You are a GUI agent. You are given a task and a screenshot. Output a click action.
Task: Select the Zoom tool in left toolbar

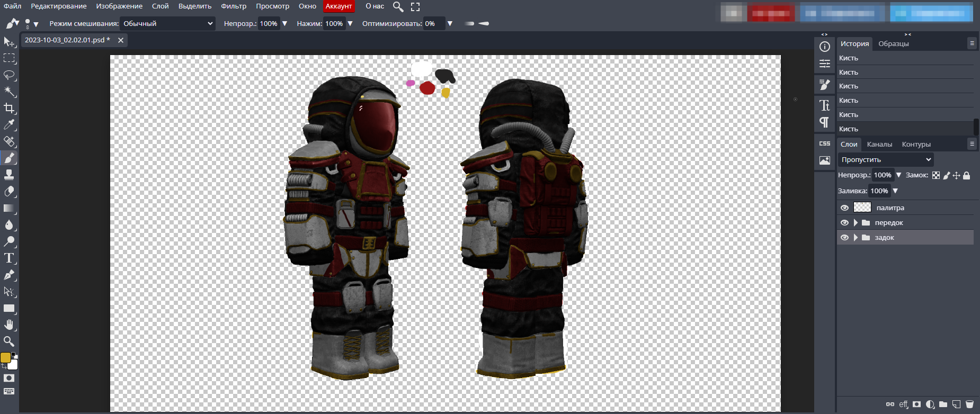[9, 341]
